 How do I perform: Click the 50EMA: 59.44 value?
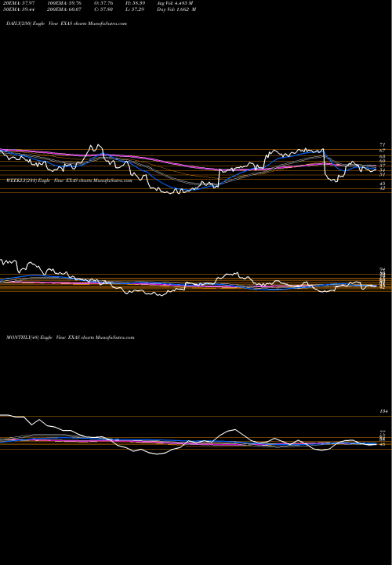click(18, 9)
